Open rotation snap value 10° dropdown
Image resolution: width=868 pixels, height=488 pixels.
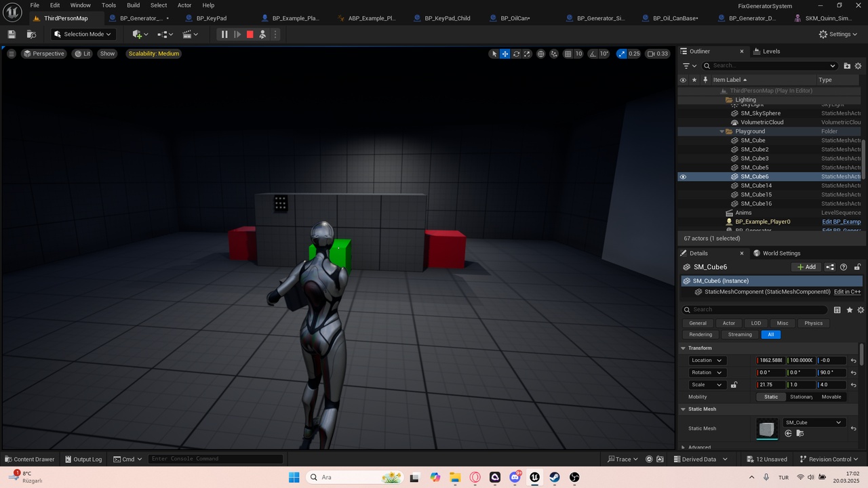coord(604,54)
